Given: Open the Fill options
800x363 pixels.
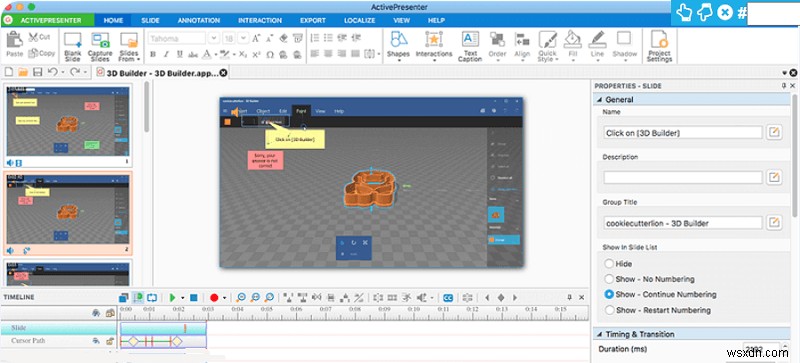Looking at the screenshot, I should (573, 46).
